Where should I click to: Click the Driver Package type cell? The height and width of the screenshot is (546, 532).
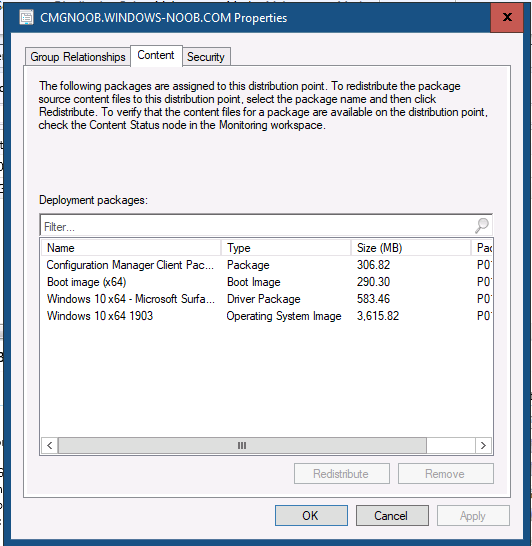(264, 299)
